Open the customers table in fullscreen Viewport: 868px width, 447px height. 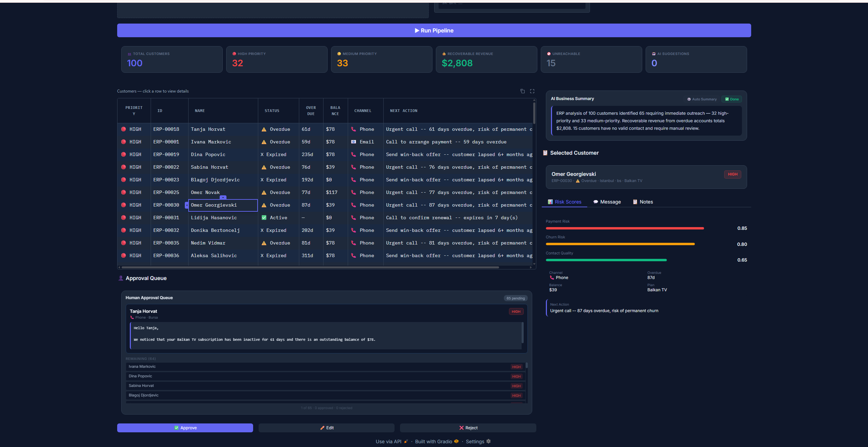[532, 91]
